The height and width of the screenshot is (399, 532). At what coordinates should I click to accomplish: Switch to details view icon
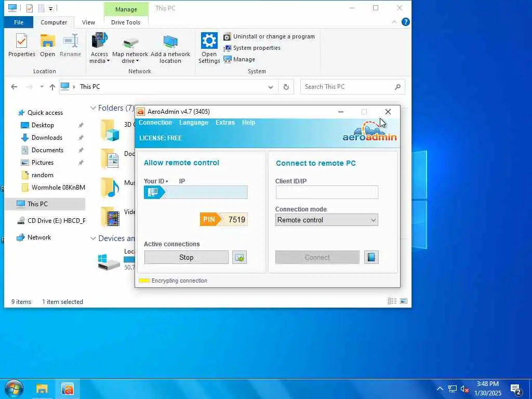pyautogui.click(x=392, y=301)
